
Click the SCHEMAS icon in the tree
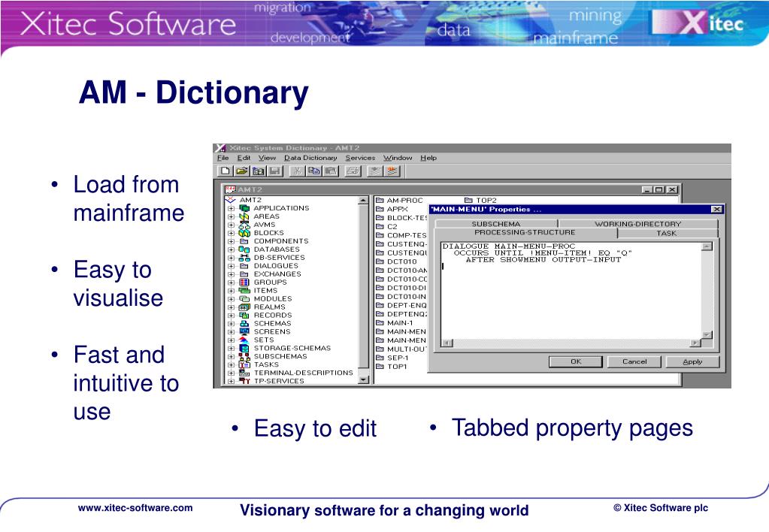click(x=244, y=324)
